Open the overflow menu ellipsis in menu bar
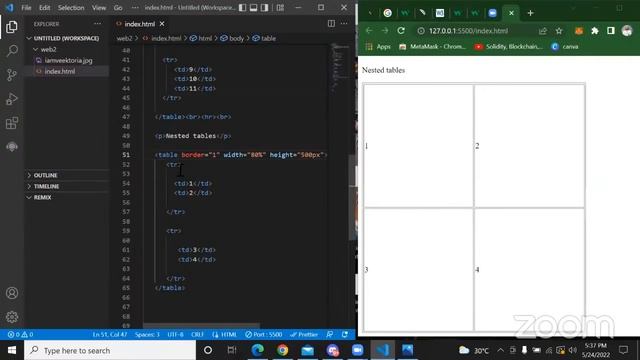 click(135, 8)
